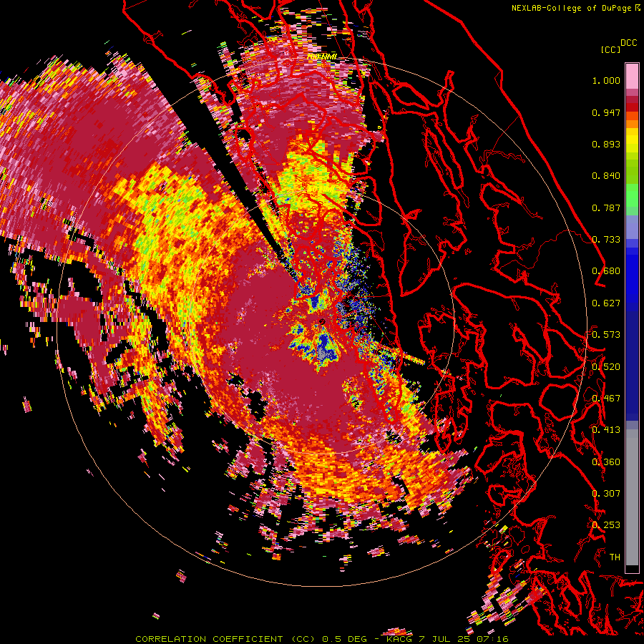Image resolution: width=644 pixels, height=644 pixels.
Task: Click the 0.520 scale value
Action: click(x=606, y=367)
